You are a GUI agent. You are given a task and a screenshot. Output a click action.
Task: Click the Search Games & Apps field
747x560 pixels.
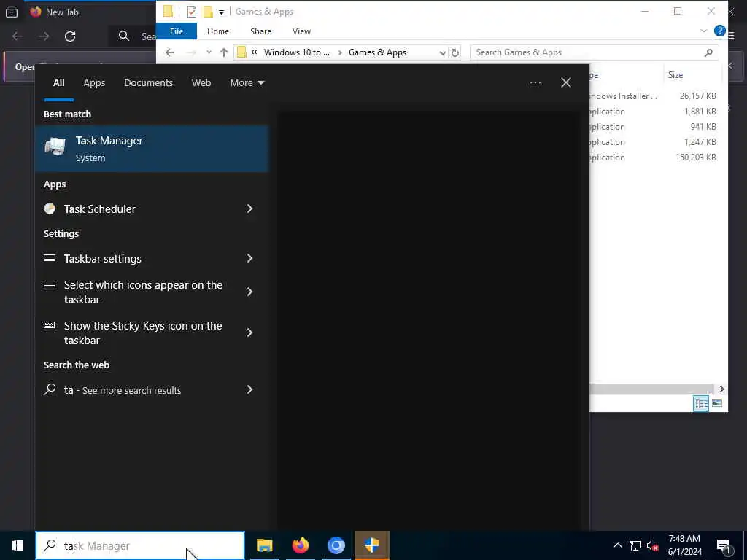pos(594,52)
